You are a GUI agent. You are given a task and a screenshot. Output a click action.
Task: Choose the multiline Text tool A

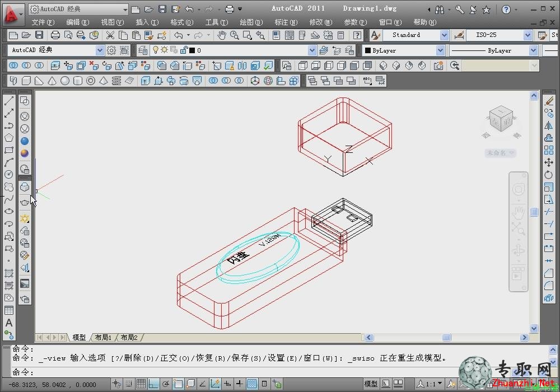tap(9, 323)
